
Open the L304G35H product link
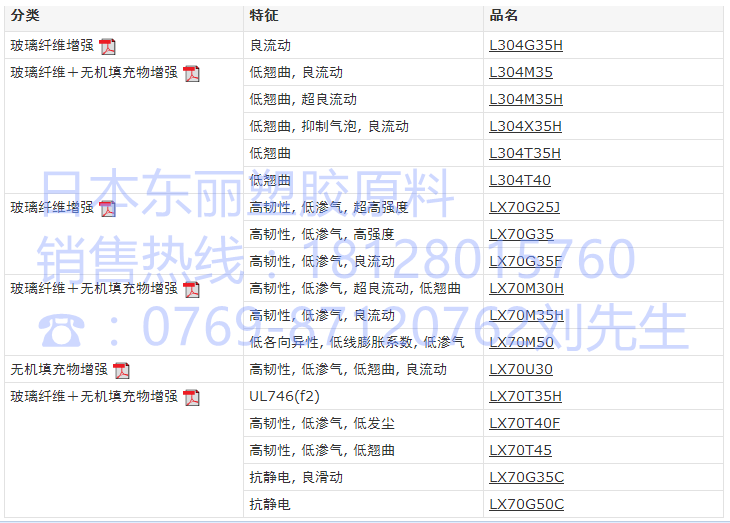tap(526, 45)
